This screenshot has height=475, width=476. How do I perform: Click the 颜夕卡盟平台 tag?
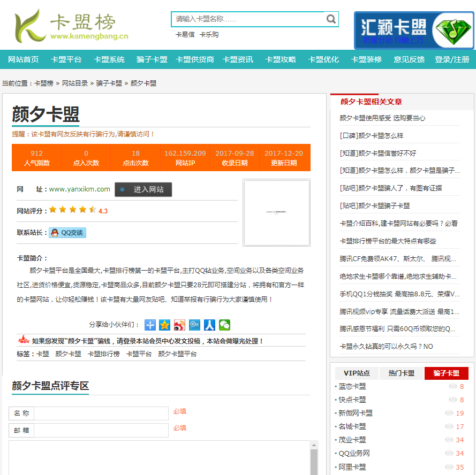coord(177,354)
